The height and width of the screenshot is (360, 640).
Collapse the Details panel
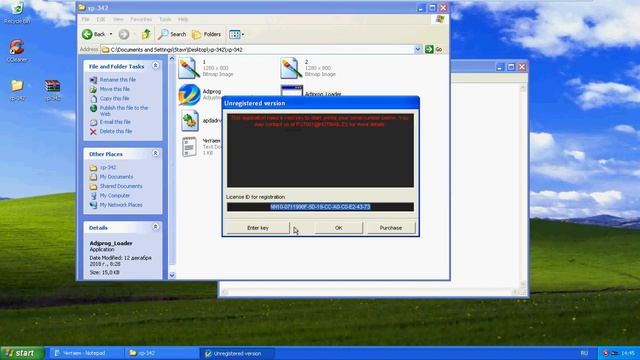[x=156, y=227]
